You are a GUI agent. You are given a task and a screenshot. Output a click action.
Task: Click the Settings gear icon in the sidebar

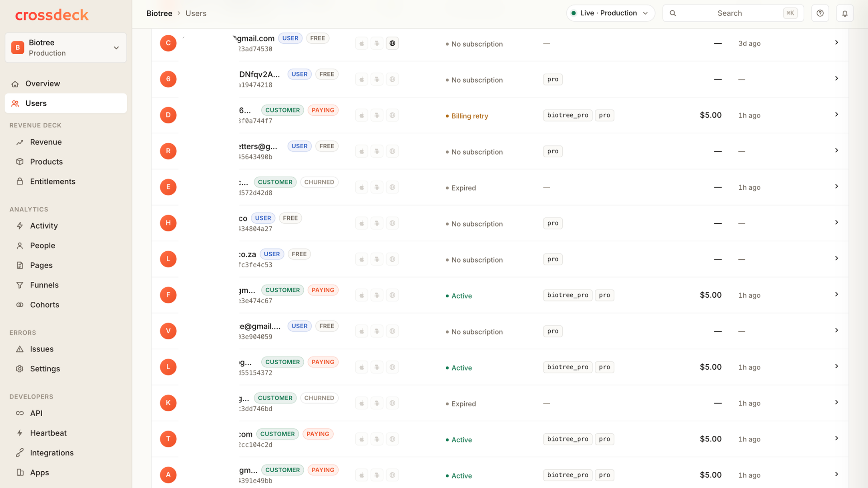click(20, 369)
